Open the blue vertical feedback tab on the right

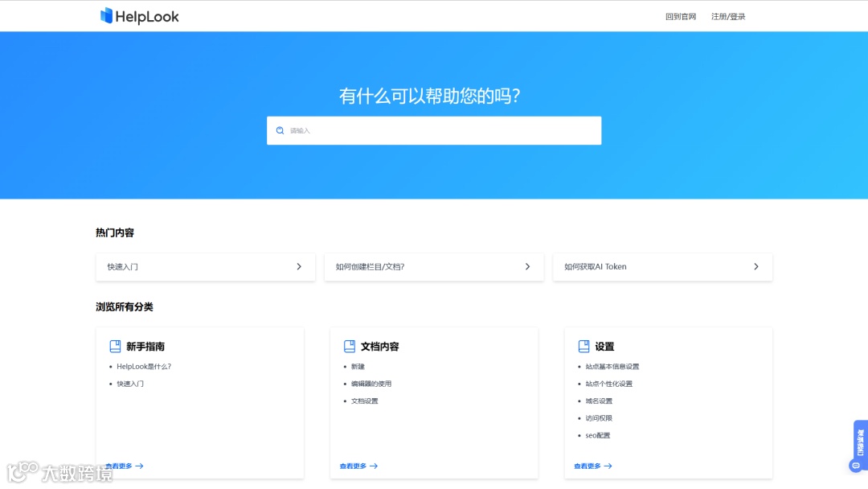[859, 444]
